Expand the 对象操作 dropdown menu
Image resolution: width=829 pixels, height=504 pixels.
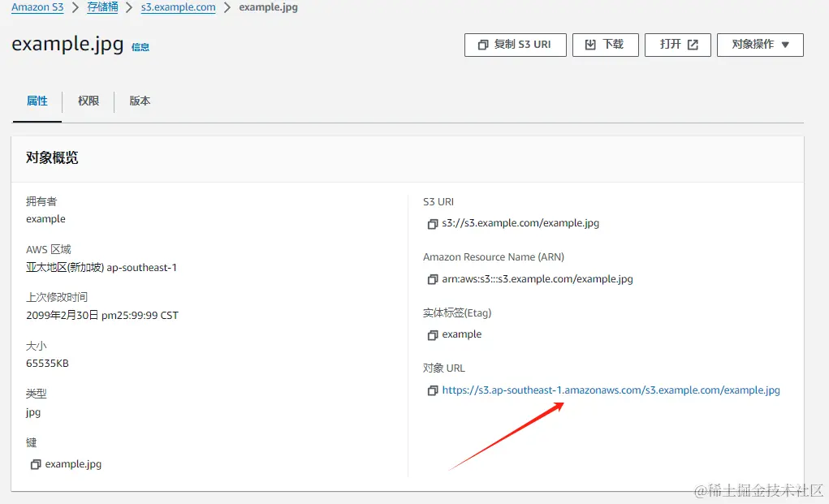760,45
